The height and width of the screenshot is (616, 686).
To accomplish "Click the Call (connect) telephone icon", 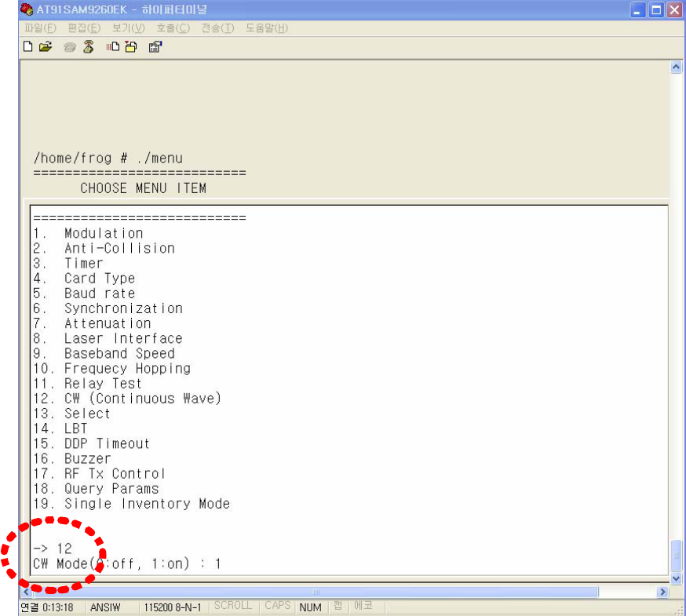I will (70, 47).
